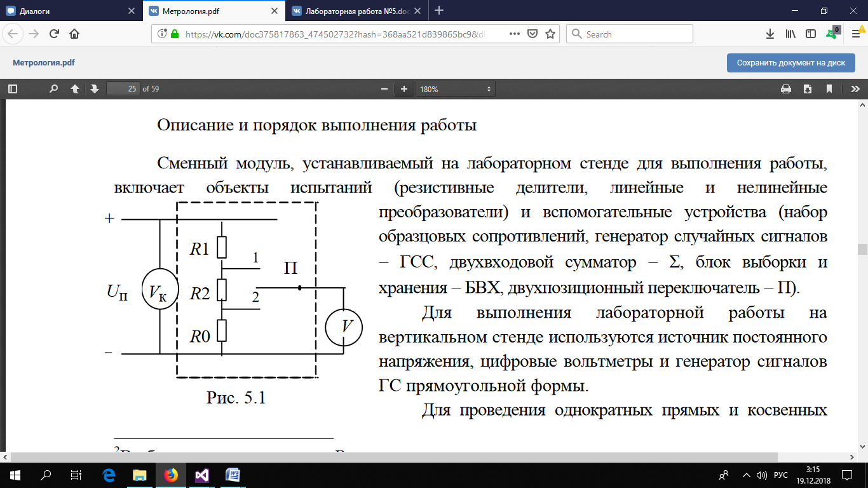Image resolution: width=868 pixels, height=488 pixels.
Task: Open the green antivirus extension icon
Action: (832, 33)
